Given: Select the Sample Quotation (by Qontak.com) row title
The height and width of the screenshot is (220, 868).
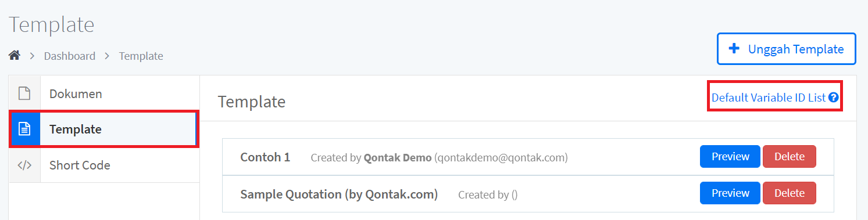Looking at the screenshot, I should click(339, 194).
